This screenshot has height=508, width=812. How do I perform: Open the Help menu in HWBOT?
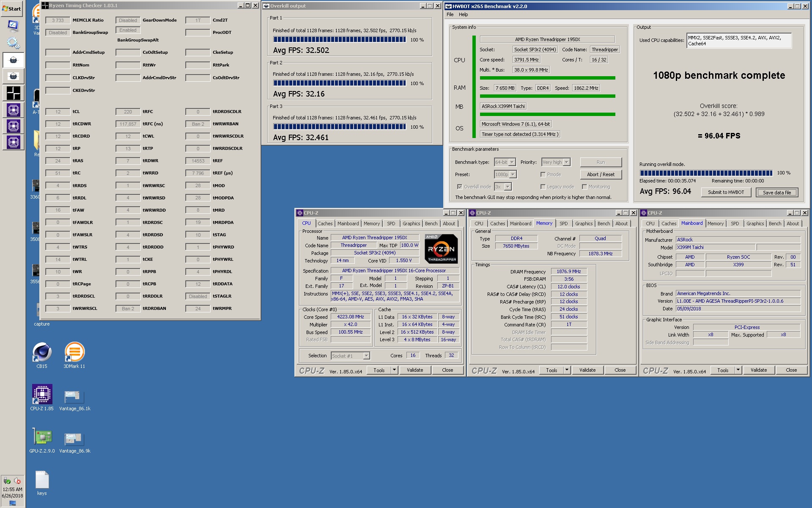tap(464, 14)
